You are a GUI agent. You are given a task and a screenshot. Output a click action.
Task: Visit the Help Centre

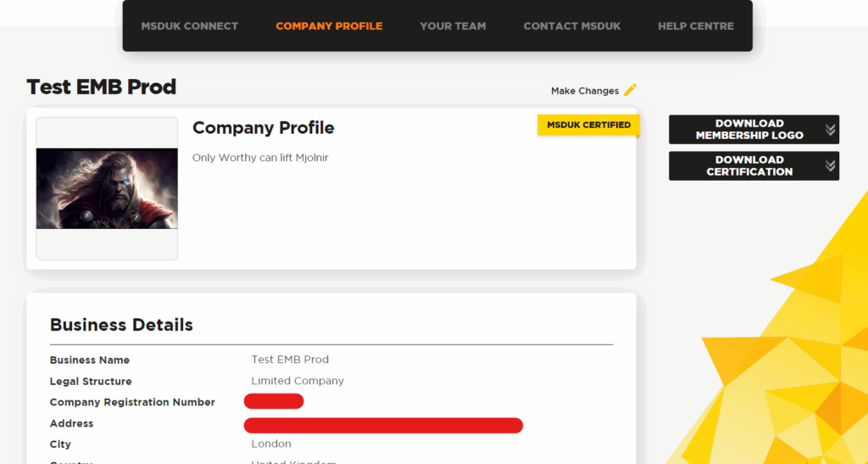pos(696,26)
